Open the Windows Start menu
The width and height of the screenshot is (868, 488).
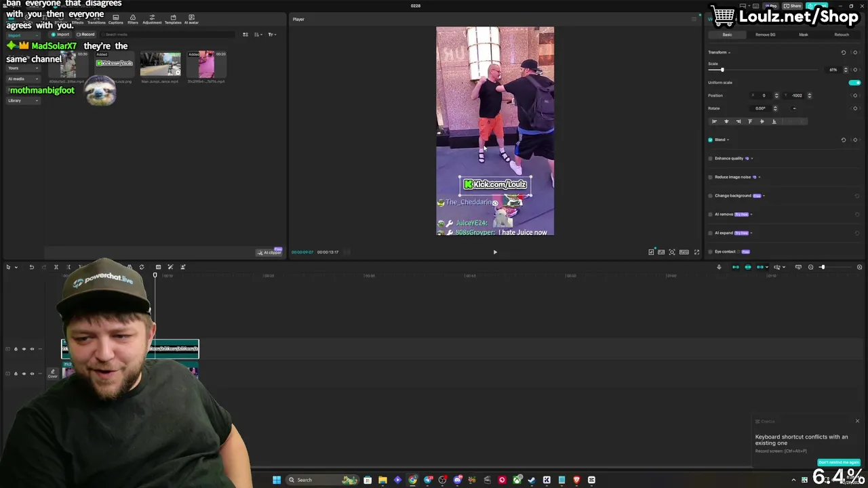(x=277, y=480)
